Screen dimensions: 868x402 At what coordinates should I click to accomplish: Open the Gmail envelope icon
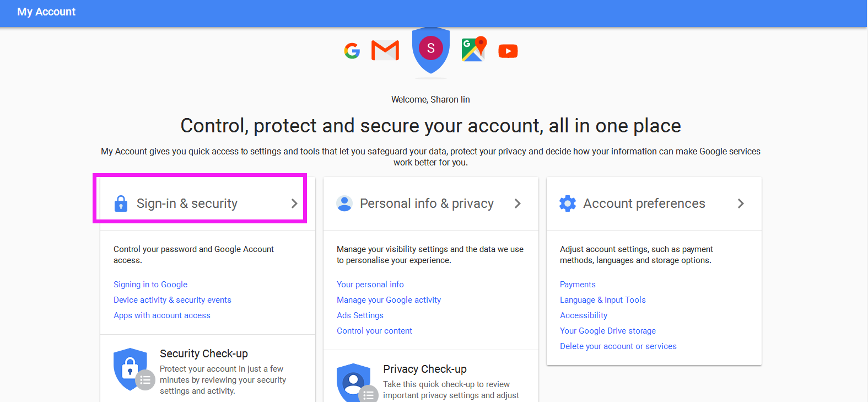385,50
